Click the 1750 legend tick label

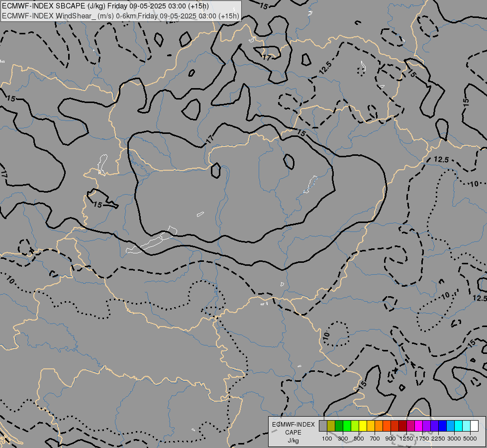tap(422, 439)
